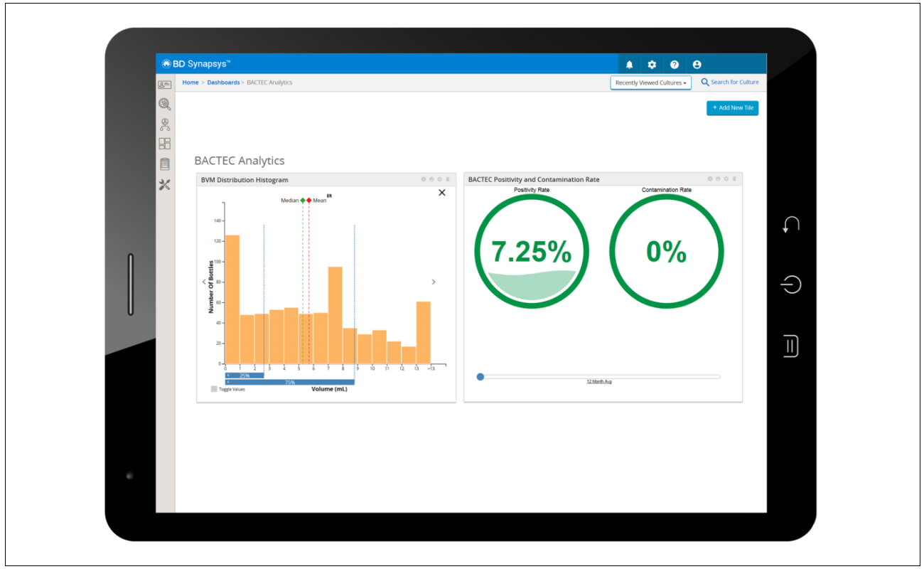This screenshot has width=924, height=569.
Task: Click the tablet recent apps hardware button
Action: (791, 346)
